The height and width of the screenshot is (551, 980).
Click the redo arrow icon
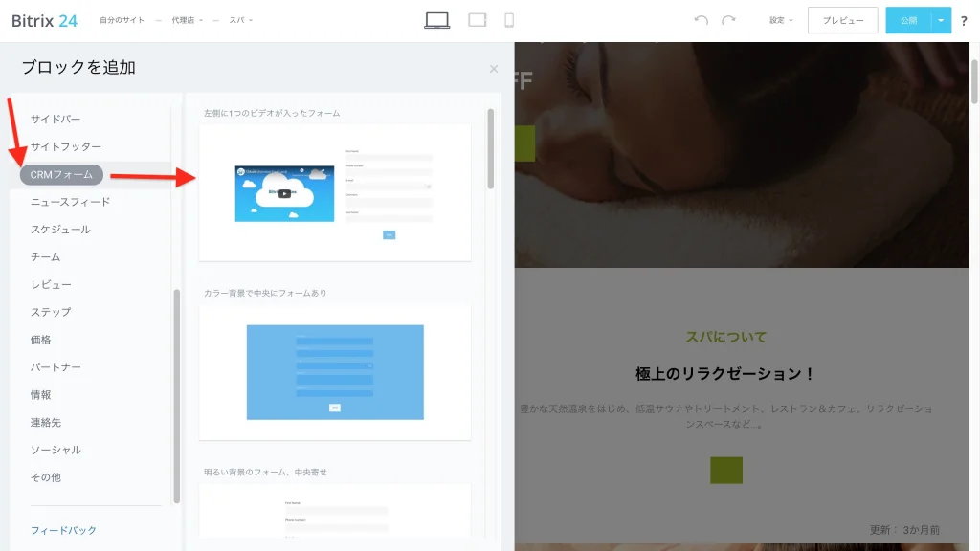(x=728, y=20)
